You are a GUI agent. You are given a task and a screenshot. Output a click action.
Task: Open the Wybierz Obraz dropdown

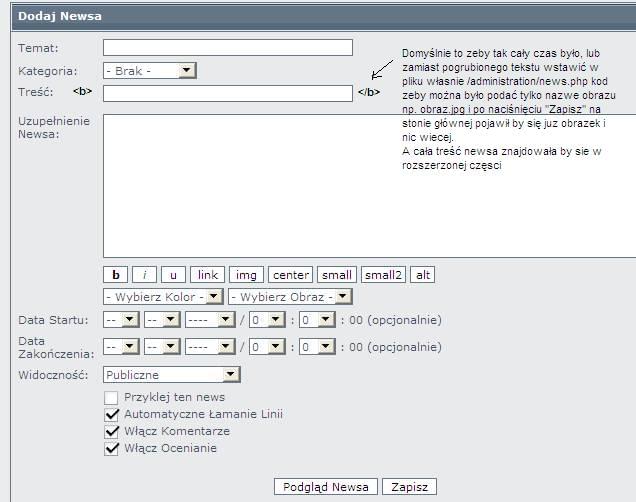pos(290,296)
